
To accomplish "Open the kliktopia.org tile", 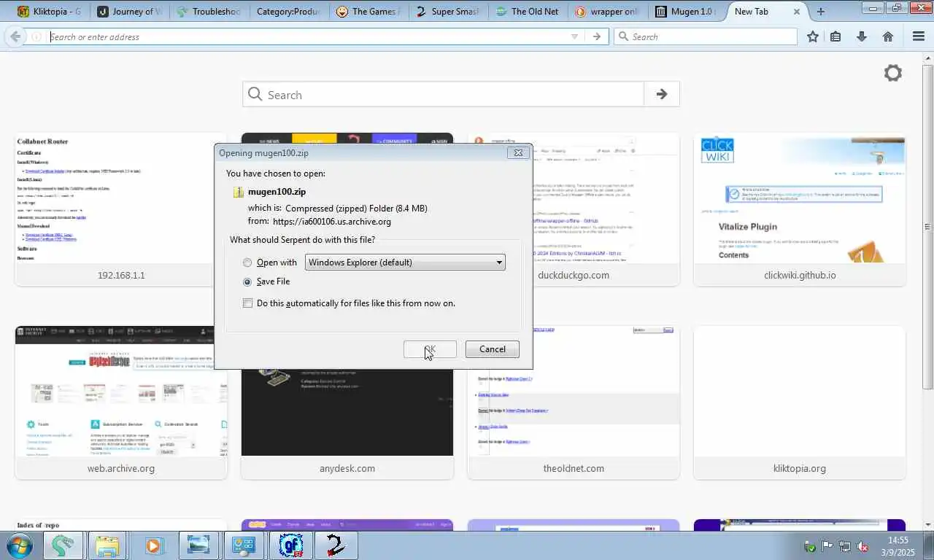I will coord(800,403).
